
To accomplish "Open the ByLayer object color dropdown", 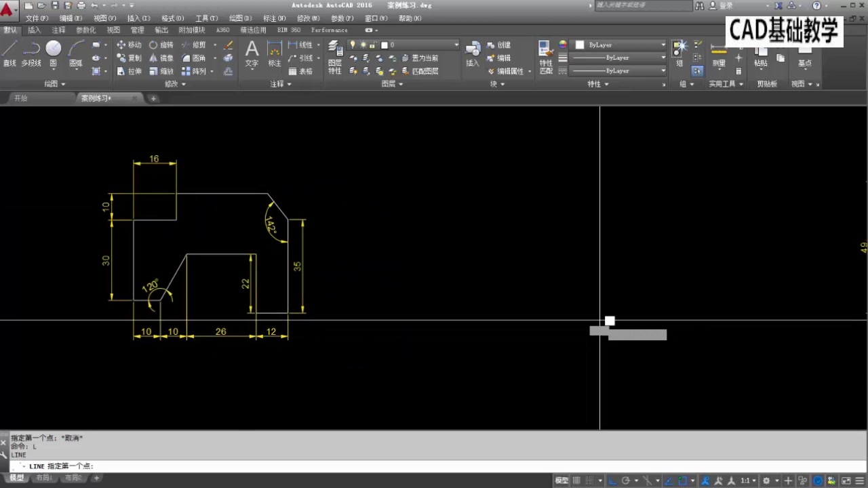I will click(x=663, y=45).
